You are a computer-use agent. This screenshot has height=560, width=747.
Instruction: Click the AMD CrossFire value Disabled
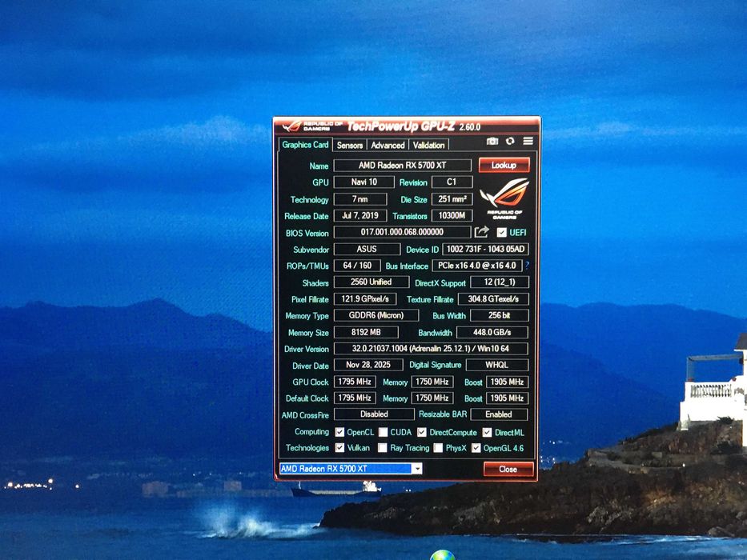click(374, 414)
